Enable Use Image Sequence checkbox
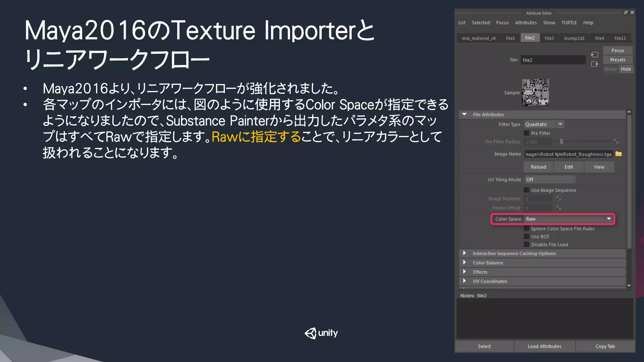This screenshot has height=362, width=644. pos(526,190)
